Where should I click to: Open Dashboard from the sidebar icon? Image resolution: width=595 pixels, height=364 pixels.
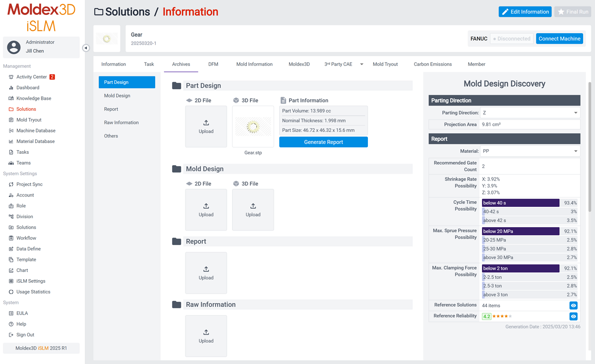tap(11, 88)
